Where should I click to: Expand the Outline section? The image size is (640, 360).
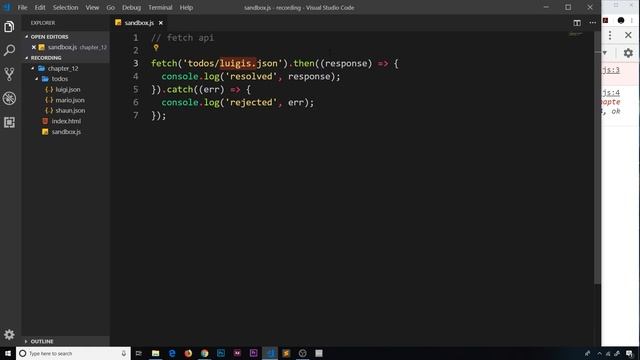[27, 341]
